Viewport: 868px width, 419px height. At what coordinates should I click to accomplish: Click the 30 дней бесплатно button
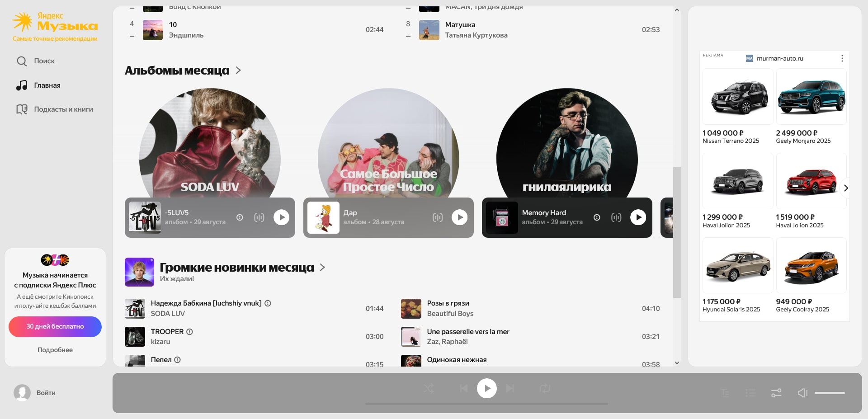(x=55, y=326)
